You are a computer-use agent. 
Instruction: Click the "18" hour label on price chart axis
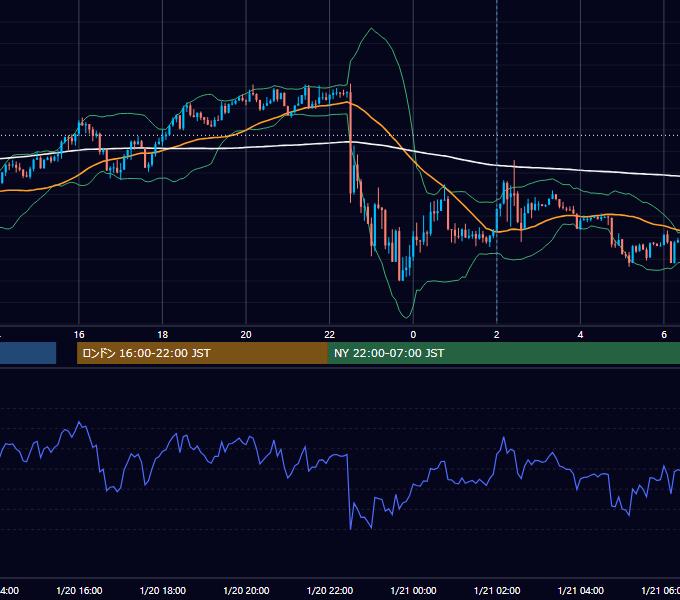click(162, 334)
